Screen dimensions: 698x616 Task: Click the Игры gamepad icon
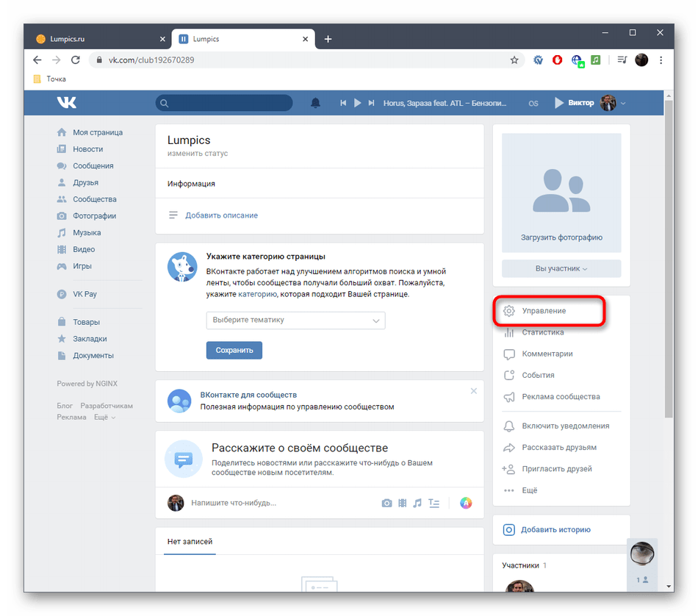[62, 266]
